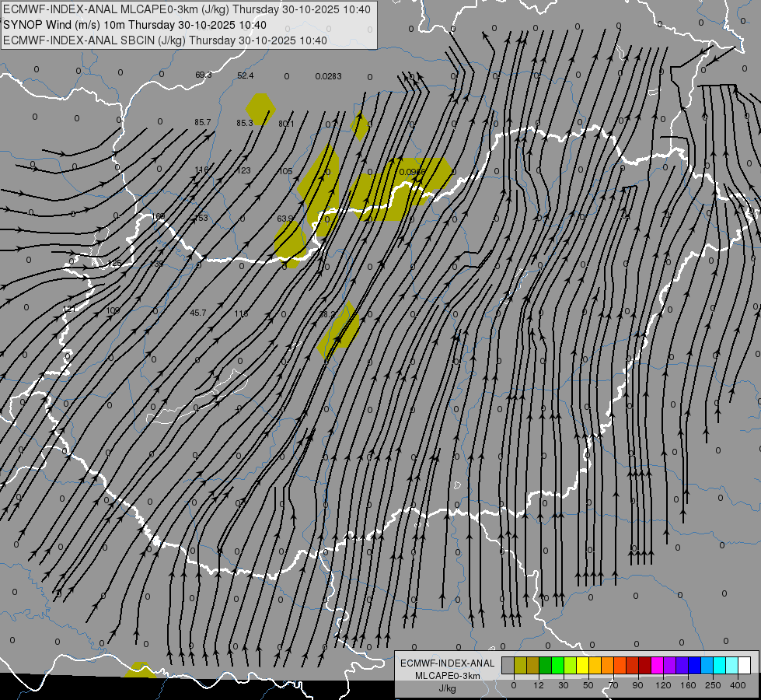Viewport: 761px width, 700px height.
Task: Click map value 80.1
Action: [x=286, y=124]
